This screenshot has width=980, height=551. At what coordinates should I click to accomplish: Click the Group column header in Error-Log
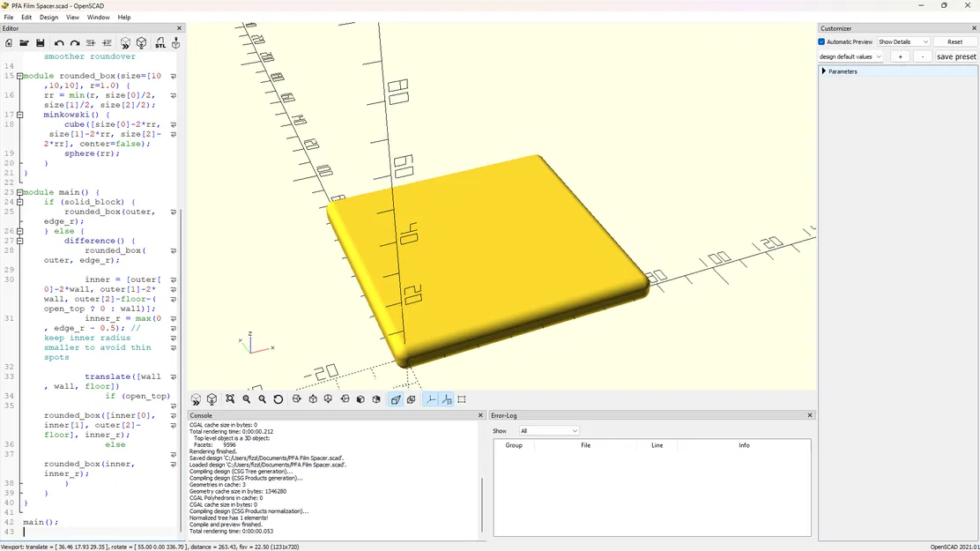click(x=514, y=445)
